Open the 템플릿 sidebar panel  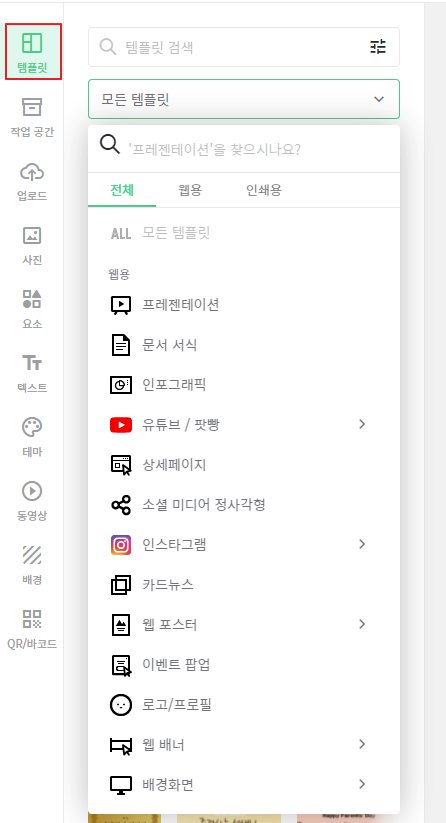[33, 52]
